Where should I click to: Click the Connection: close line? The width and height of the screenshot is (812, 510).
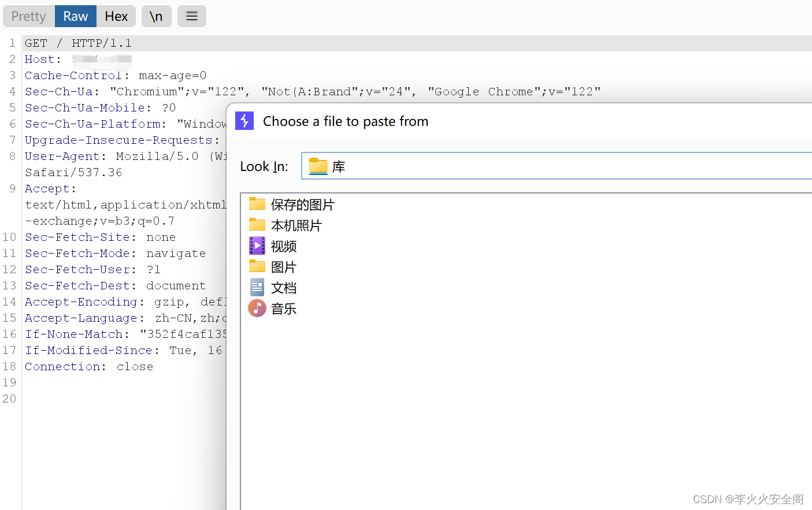coord(89,367)
